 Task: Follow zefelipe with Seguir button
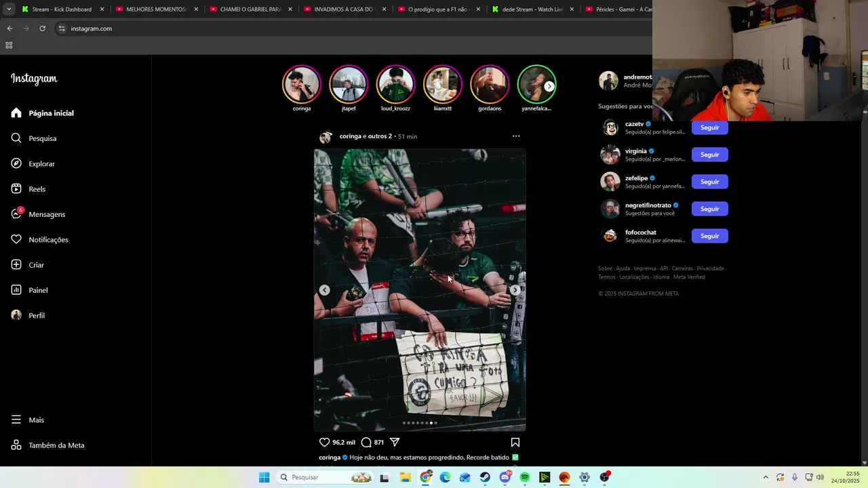(710, 182)
